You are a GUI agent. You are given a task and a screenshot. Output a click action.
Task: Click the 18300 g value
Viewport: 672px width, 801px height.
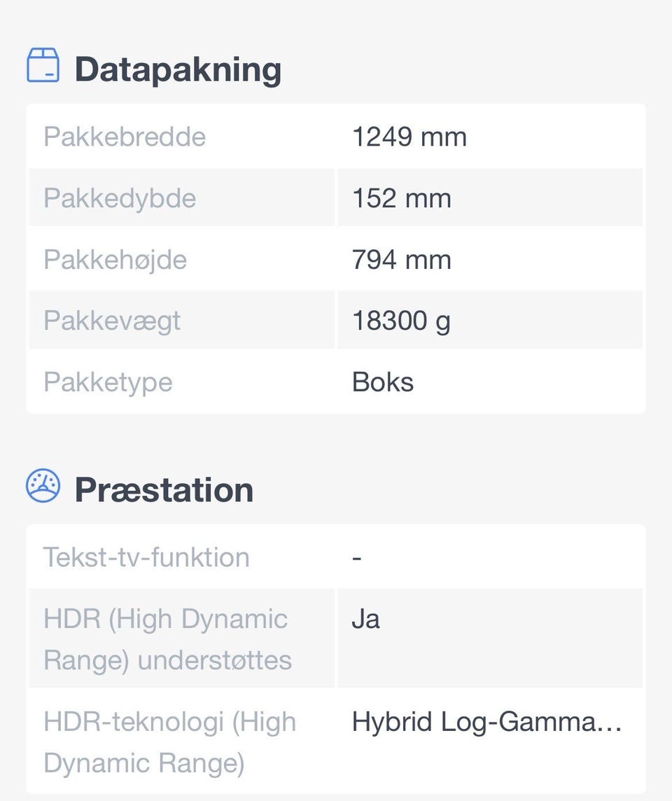[x=401, y=321]
